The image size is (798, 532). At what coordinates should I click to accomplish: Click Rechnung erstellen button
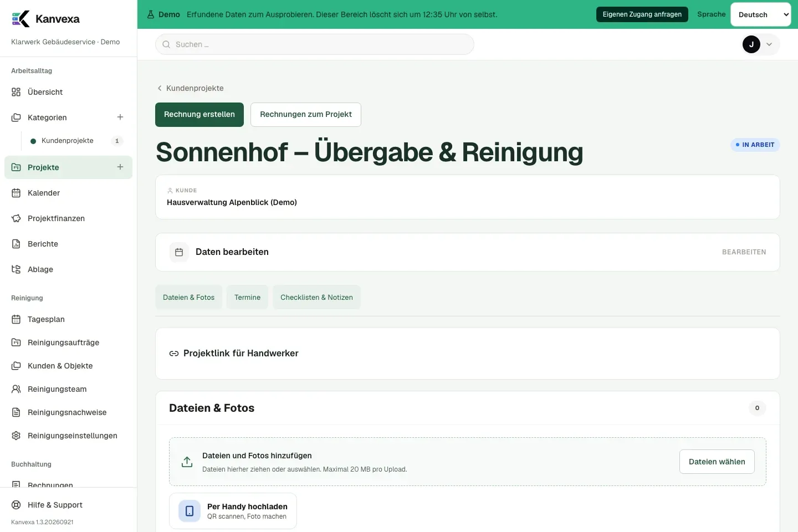tap(199, 115)
